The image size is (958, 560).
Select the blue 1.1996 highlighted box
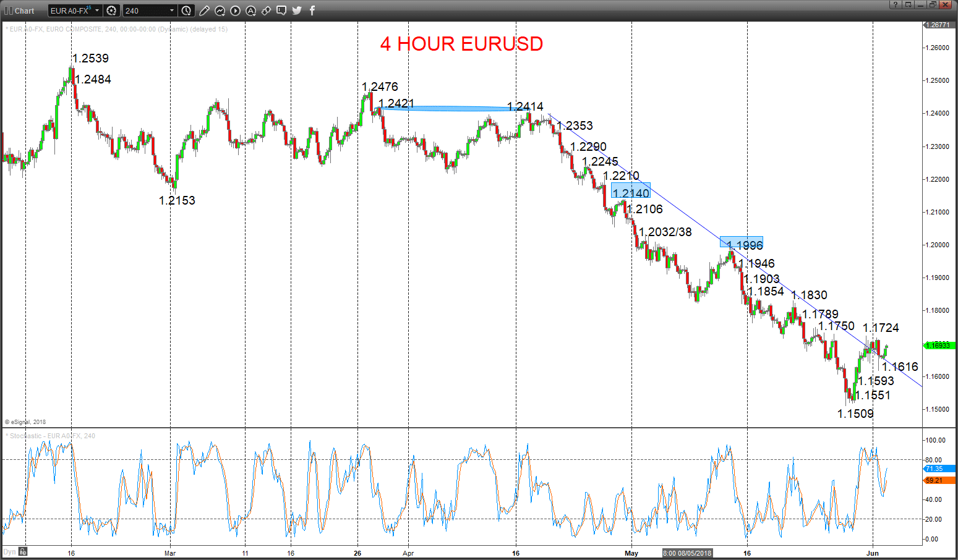click(x=742, y=242)
